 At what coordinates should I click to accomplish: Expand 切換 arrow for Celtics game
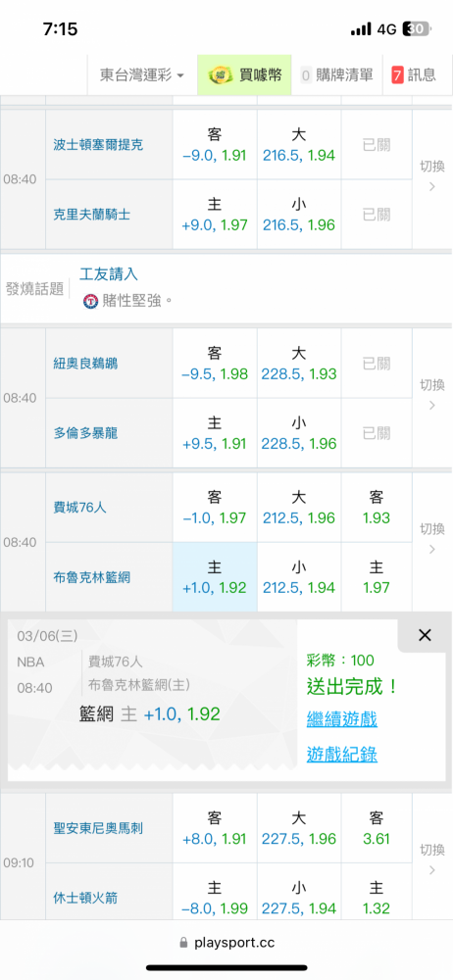tap(431, 178)
